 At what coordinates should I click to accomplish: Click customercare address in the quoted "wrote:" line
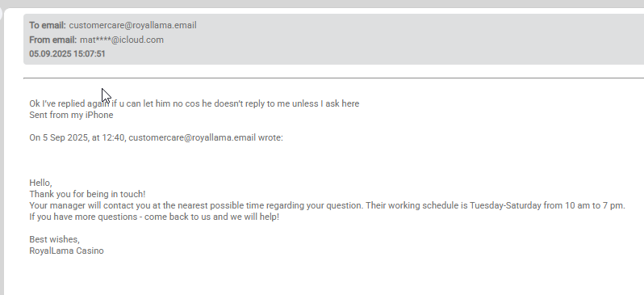pos(192,138)
